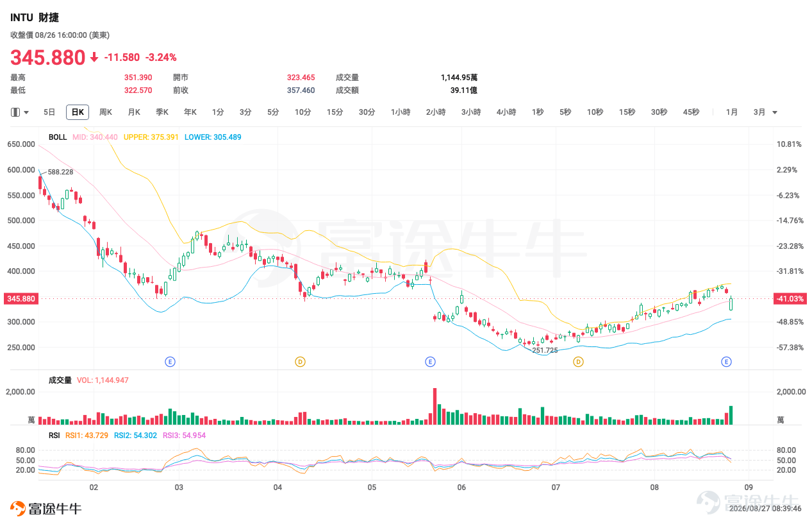Viewport: 812px width, 526px height.
Task: Click the 成交量 volume panel label
Action: click(x=60, y=380)
